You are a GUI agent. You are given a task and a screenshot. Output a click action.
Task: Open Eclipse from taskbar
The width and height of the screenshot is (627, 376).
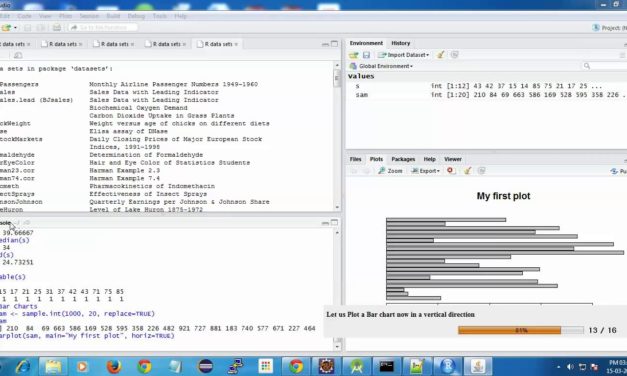[206, 366]
